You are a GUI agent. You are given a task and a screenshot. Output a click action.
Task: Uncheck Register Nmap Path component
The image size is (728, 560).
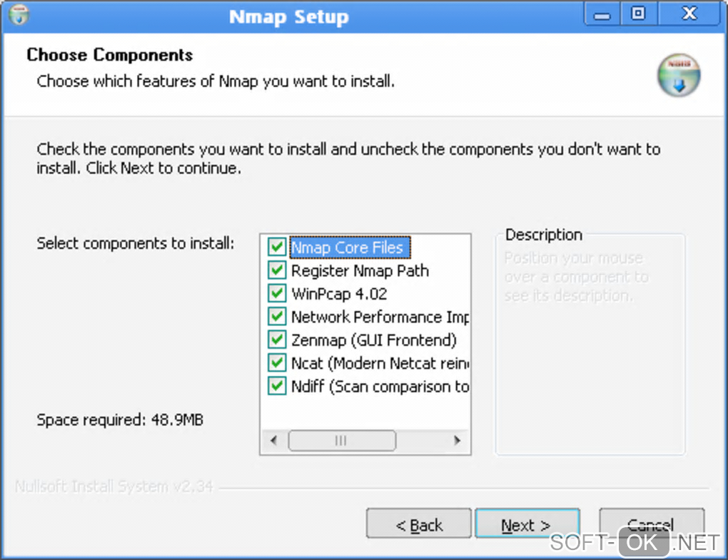276,271
